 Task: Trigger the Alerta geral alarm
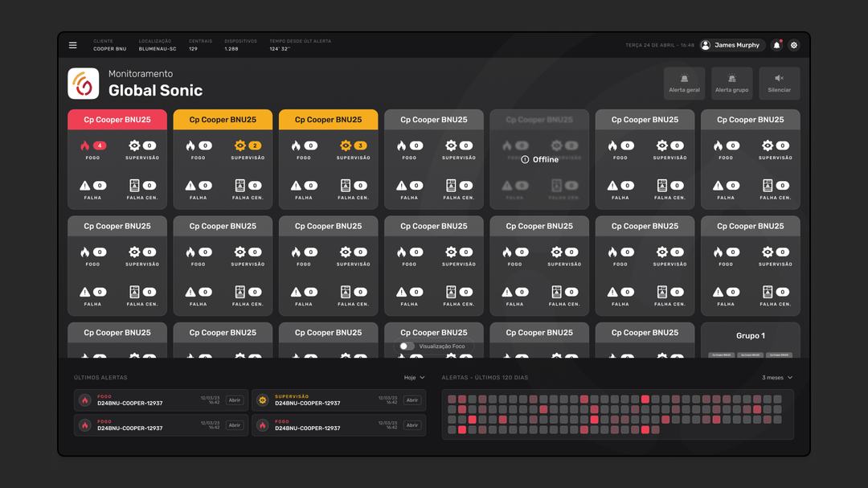(x=684, y=84)
